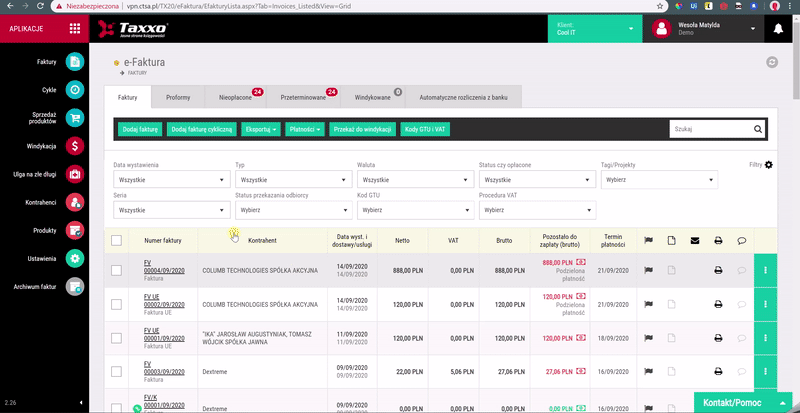Open Windykacja dollar icon in sidebar

pyautogui.click(x=75, y=146)
